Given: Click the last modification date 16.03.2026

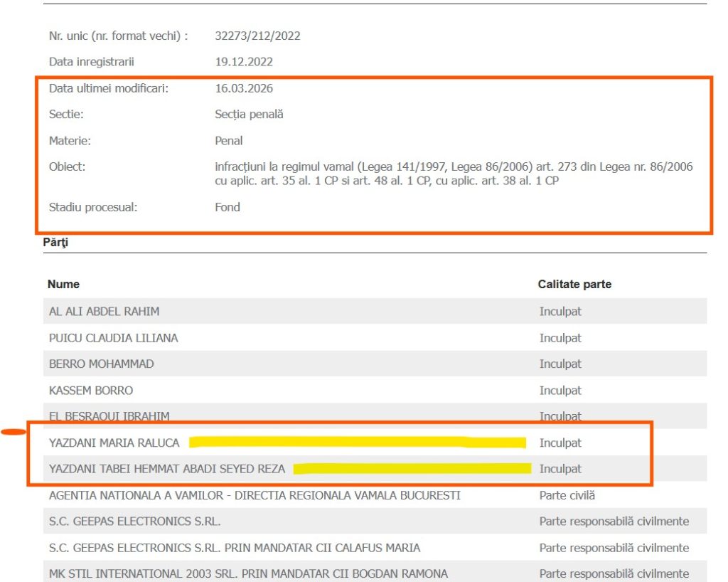Looking at the screenshot, I should tap(244, 88).
